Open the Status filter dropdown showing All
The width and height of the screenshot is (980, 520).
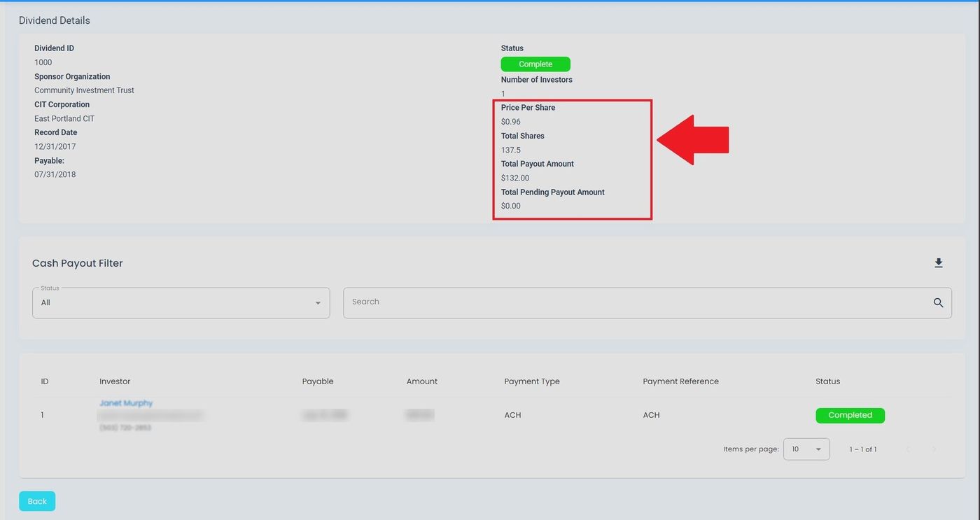click(x=181, y=303)
